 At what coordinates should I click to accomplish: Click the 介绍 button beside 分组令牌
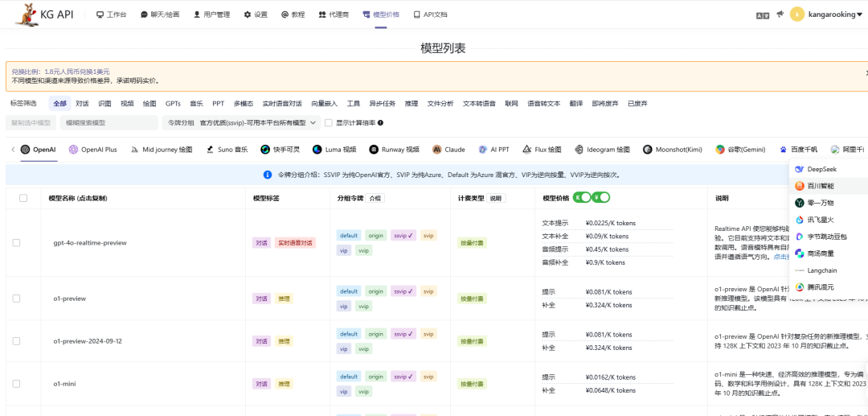375,198
